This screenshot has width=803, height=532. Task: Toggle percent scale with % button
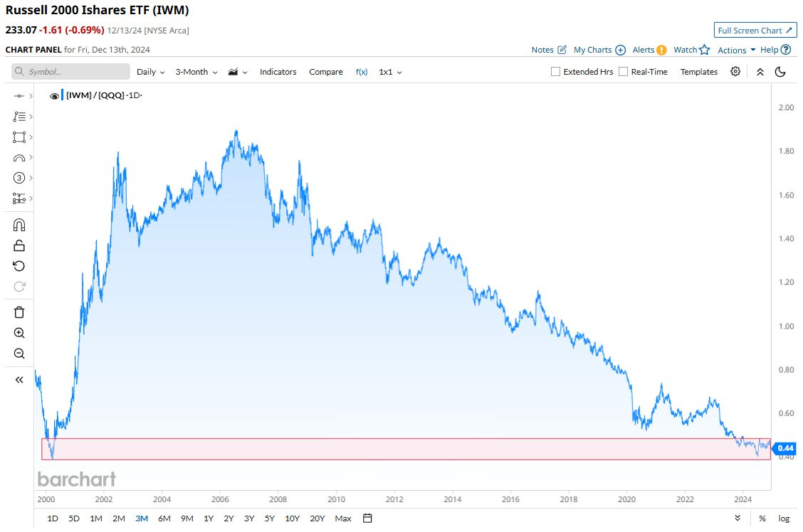(x=762, y=518)
